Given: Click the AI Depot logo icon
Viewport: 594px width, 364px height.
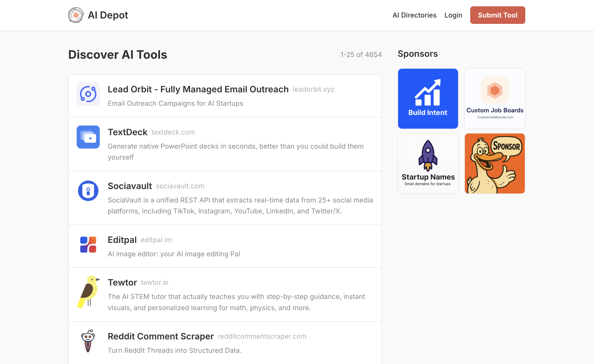Looking at the screenshot, I should [76, 15].
